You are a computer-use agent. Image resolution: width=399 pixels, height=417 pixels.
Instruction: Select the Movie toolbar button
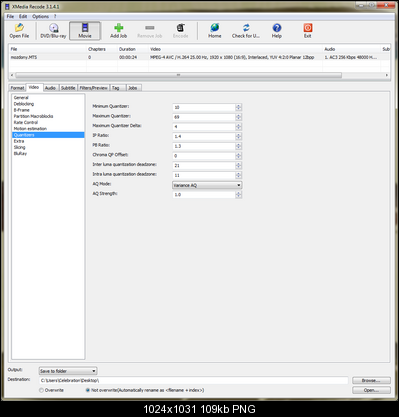click(x=85, y=31)
